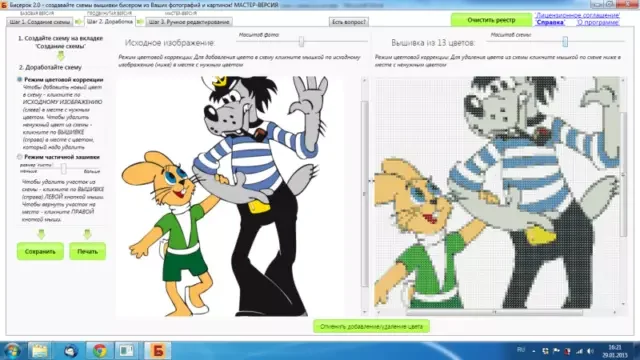Open the Шаг 2. Доработка tab

[x=110, y=22]
